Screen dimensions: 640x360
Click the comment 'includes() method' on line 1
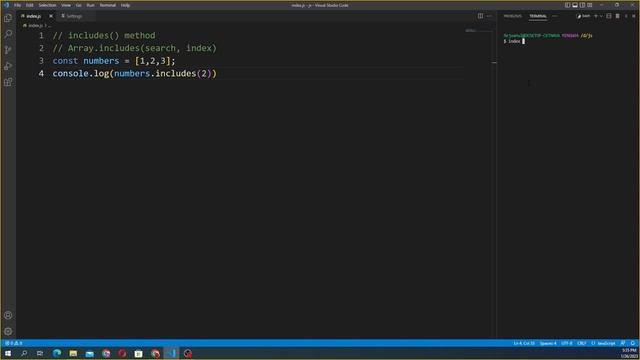click(x=104, y=36)
